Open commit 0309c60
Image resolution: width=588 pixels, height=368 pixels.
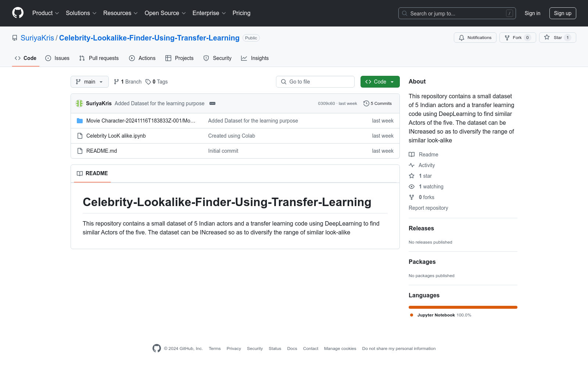326,103
